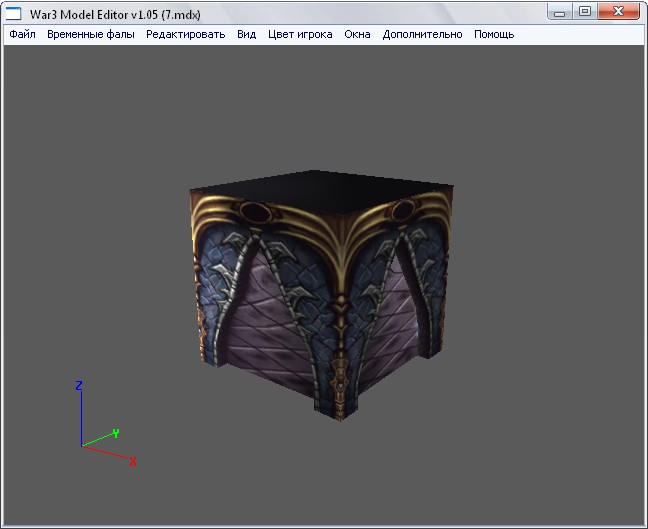
Task: Maximize the War3 Model Editor window
Action: (x=584, y=12)
